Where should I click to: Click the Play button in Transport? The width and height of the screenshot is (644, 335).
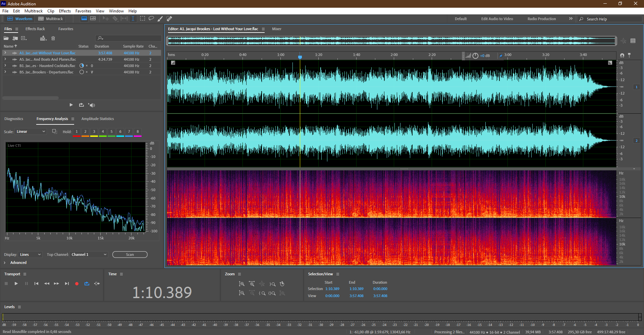(16, 284)
